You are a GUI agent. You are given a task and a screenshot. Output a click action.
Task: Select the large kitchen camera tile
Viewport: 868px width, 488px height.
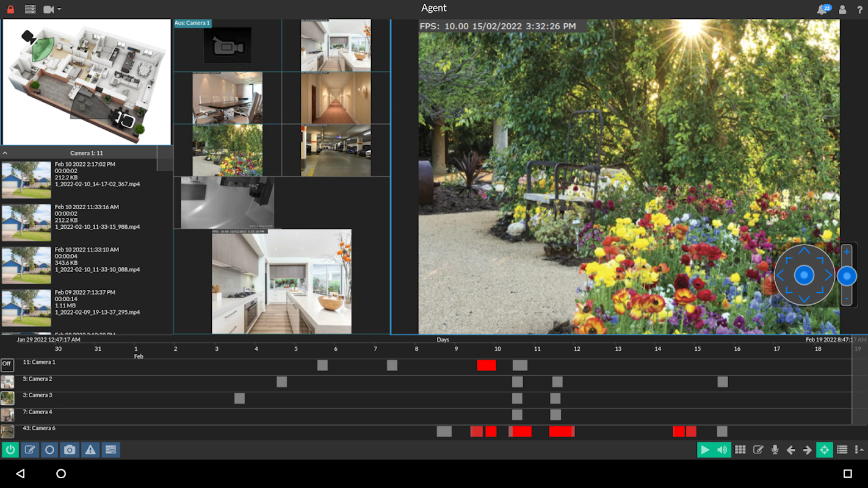281,281
